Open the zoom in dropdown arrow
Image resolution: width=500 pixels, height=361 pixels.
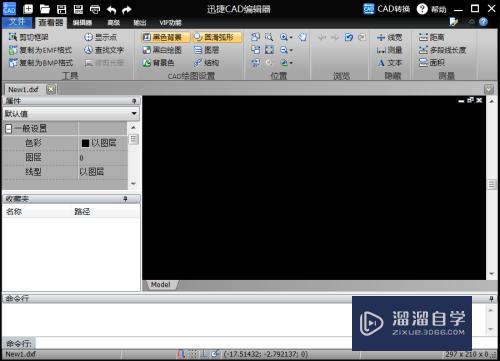(291, 37)
